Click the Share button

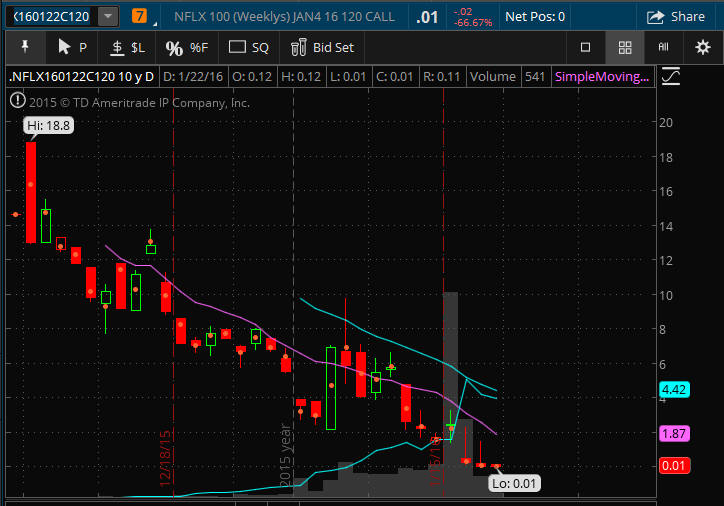(x=676, y=16)
